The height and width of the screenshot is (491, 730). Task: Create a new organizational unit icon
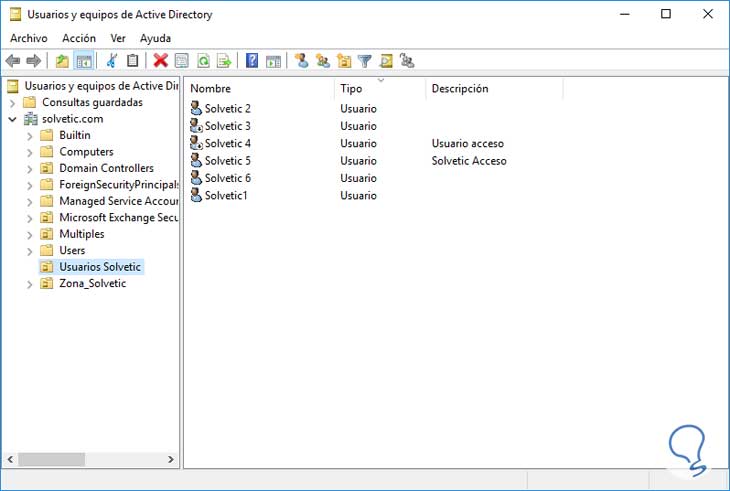pyautogui.click(x=344, y=61)
